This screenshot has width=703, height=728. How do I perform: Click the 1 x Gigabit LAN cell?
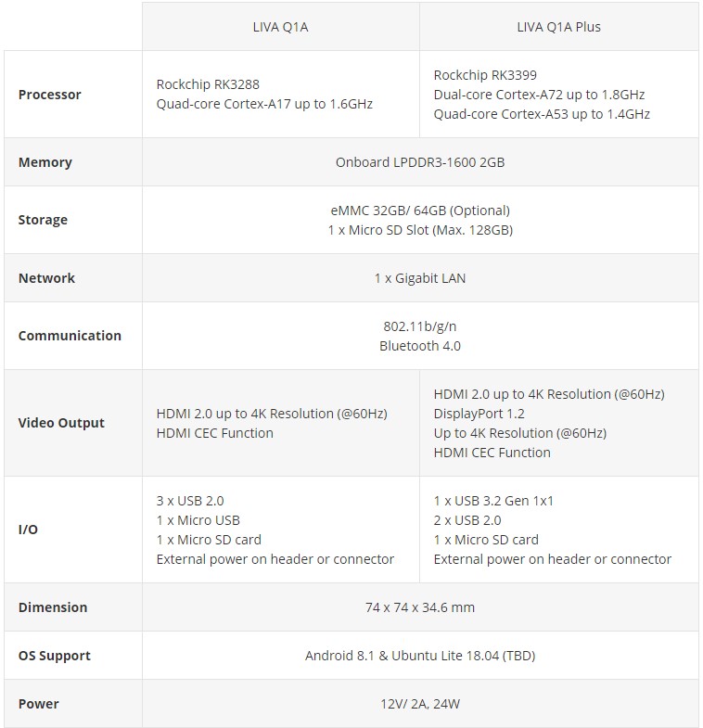[x=420, y=278]
